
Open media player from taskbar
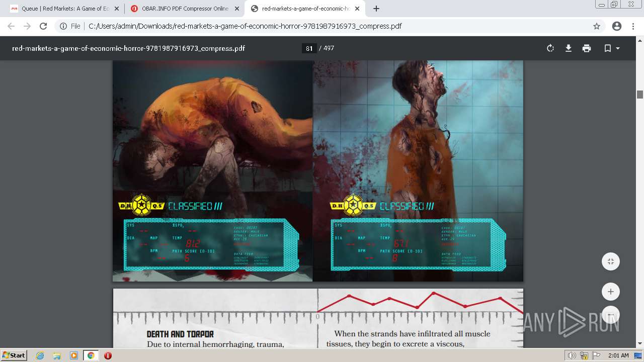click(73, 355)
